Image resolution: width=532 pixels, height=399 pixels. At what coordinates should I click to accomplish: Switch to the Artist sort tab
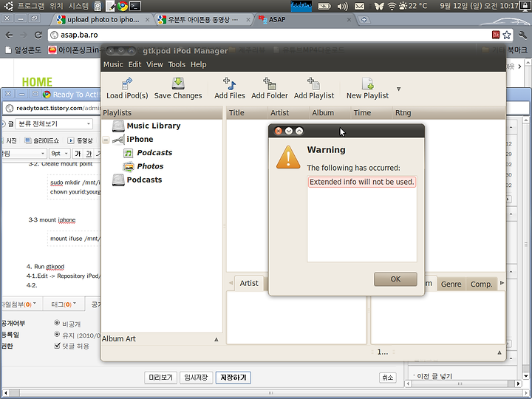[x=249, y=283]
